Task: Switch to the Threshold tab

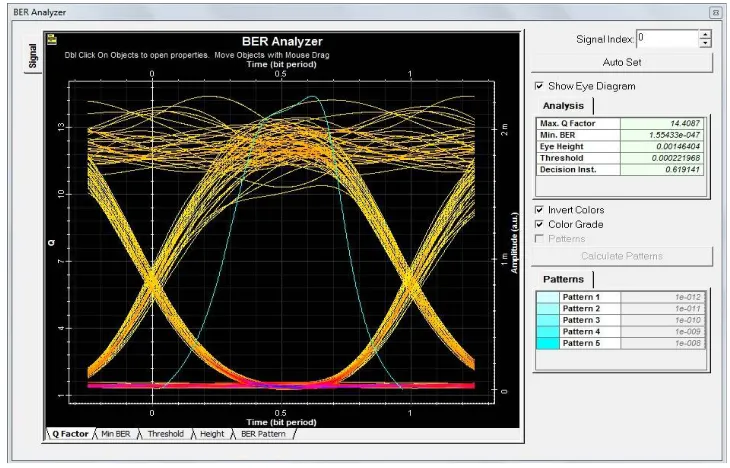Action: [165, 434]
